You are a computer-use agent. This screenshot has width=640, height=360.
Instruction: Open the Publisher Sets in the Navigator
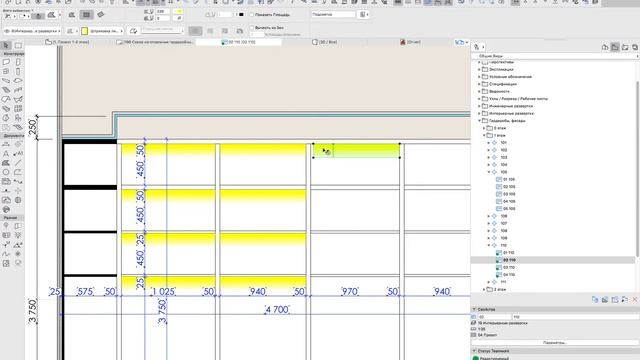click(x=635, y=47)
